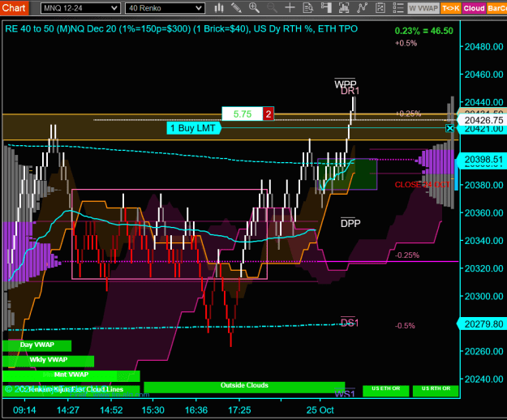
Task: Toggle the T<>K button
Action: tap(451, 8)
